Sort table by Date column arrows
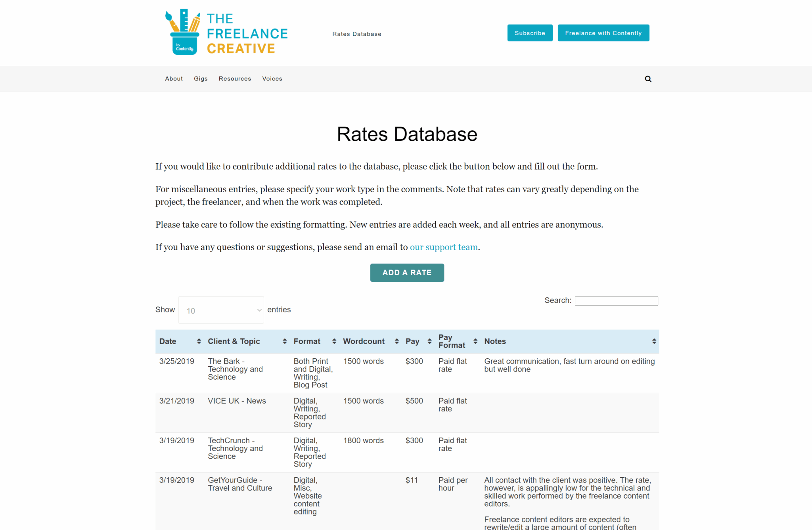The width and height of the screenshot is (812, 530). pyautogui.click(x=199, y=341)
